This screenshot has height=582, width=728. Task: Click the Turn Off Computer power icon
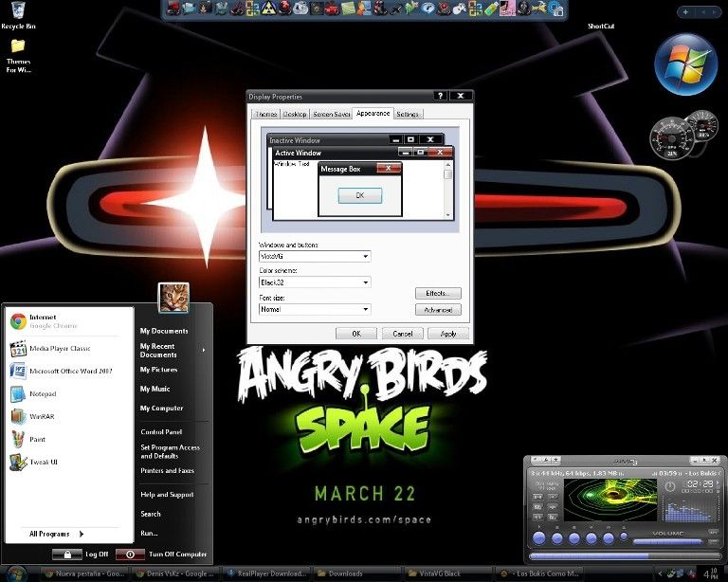pyautogui.click(x=130, y=555)
